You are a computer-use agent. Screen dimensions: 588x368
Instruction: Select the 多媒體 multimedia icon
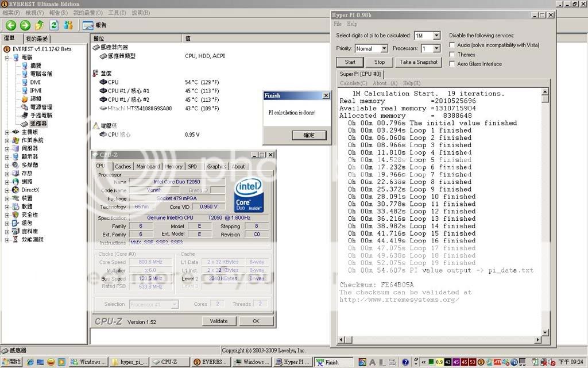(16, 165)
